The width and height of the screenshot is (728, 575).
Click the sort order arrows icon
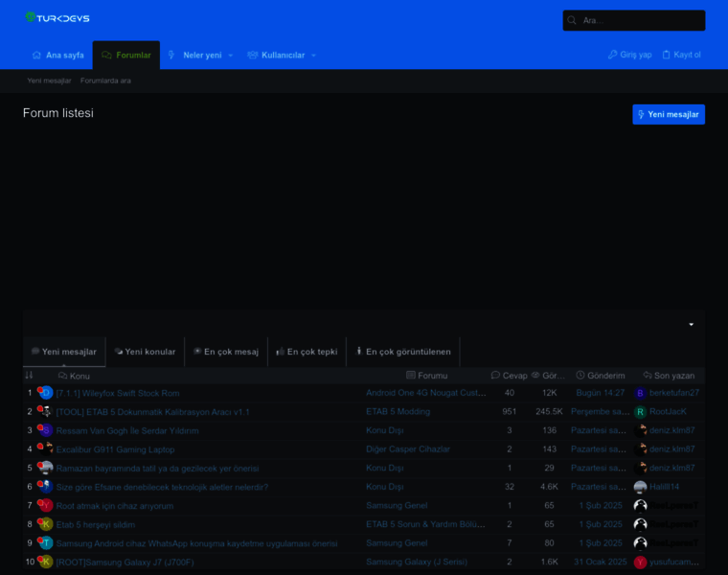pos(30,376)
